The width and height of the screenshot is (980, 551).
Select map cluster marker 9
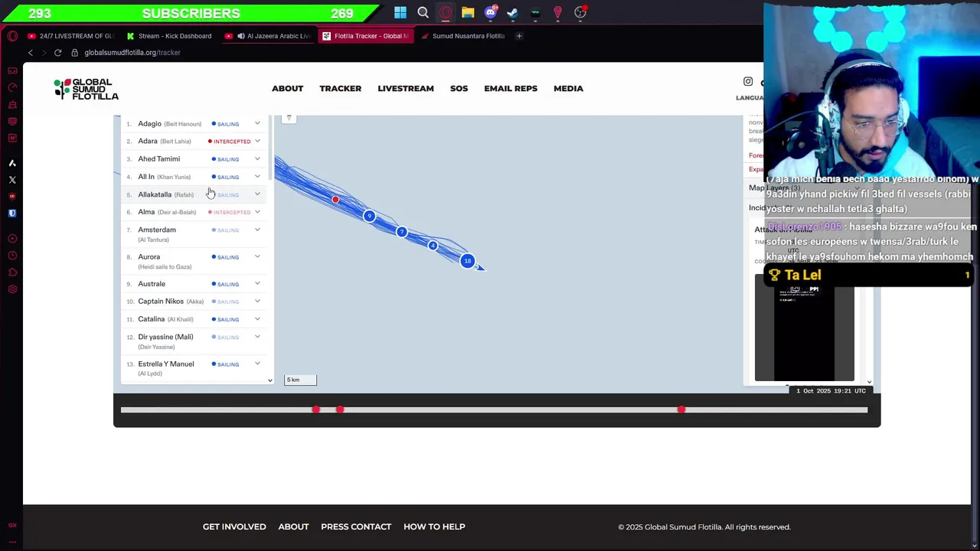[x=369, y=216]
